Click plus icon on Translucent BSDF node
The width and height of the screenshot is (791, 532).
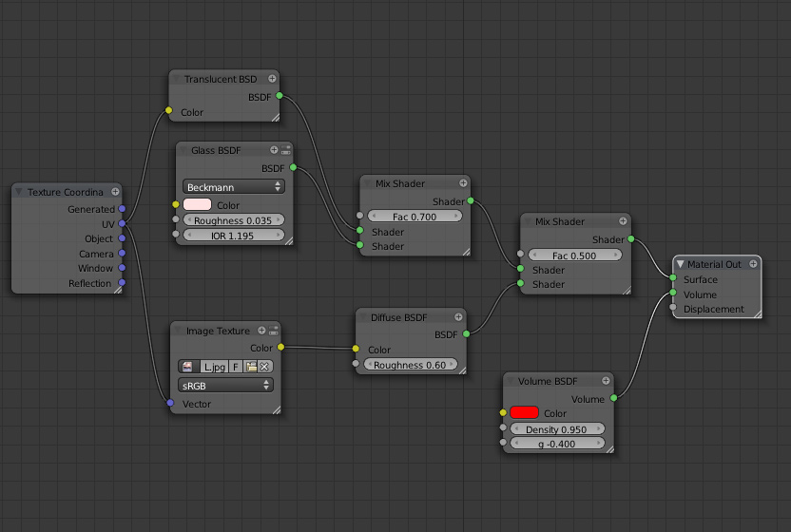click(272, 79)
